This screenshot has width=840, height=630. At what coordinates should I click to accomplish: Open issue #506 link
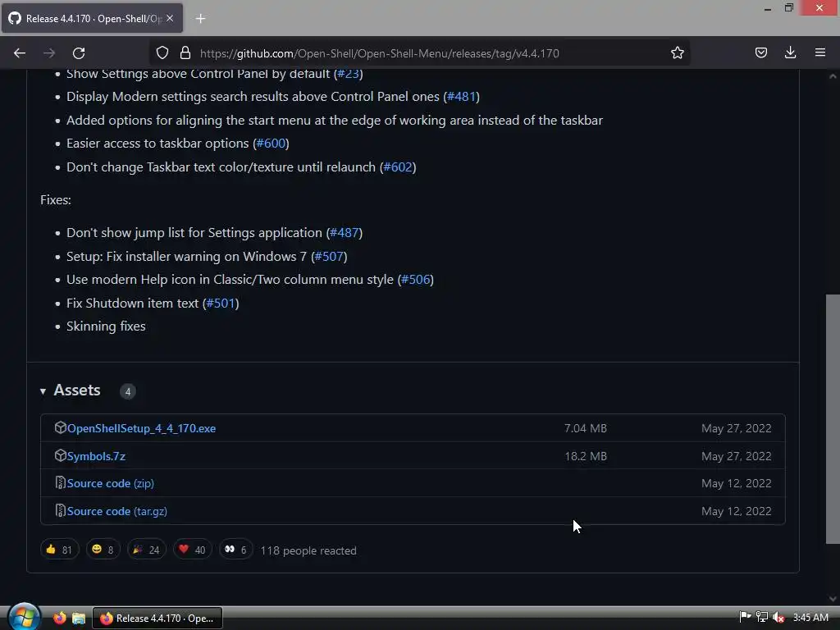click(x=416, y=279)
